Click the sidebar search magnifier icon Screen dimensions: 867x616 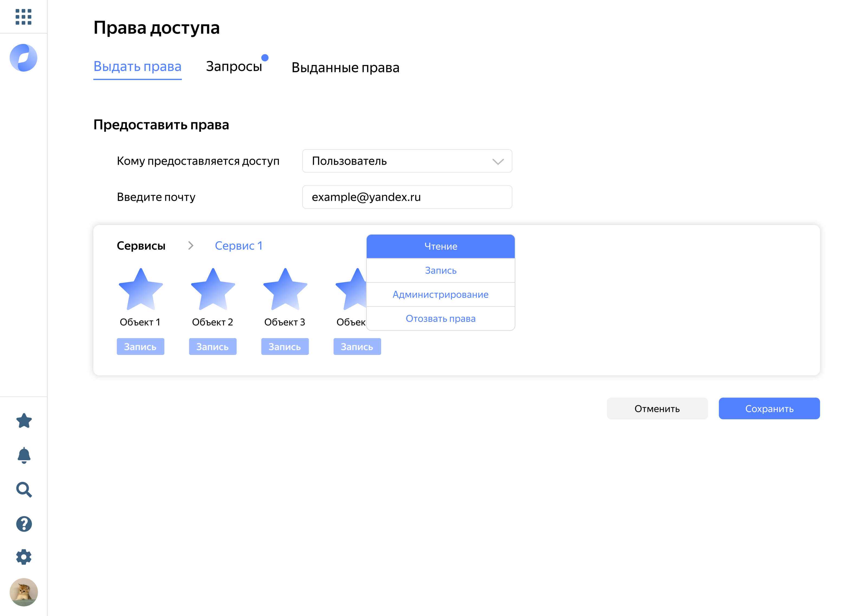[24, 489]
